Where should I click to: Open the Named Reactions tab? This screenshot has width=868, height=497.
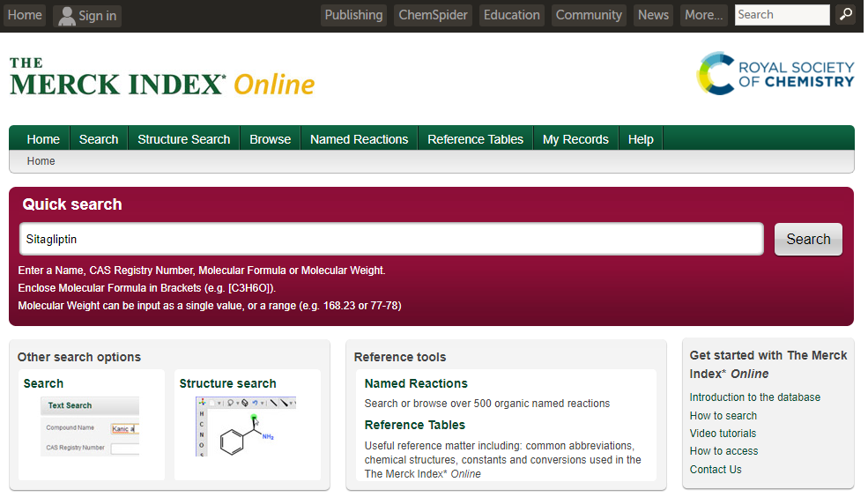[x=359, y=139]
